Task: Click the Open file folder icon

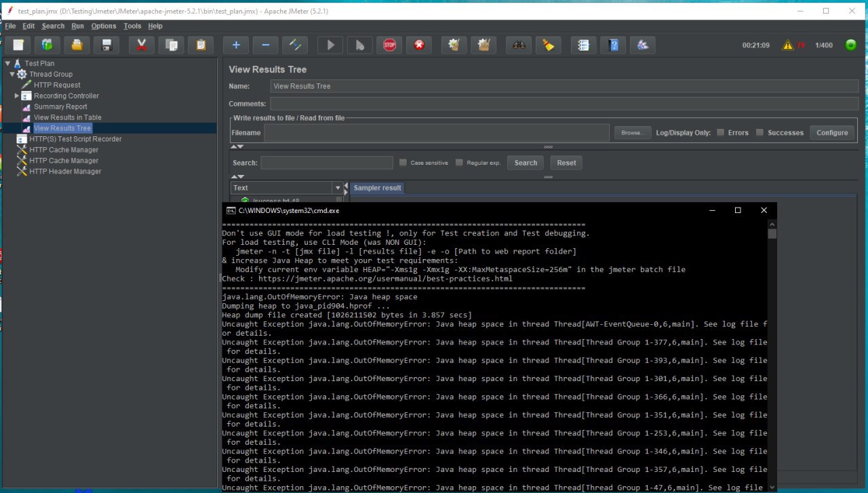Action: [77, 45]
